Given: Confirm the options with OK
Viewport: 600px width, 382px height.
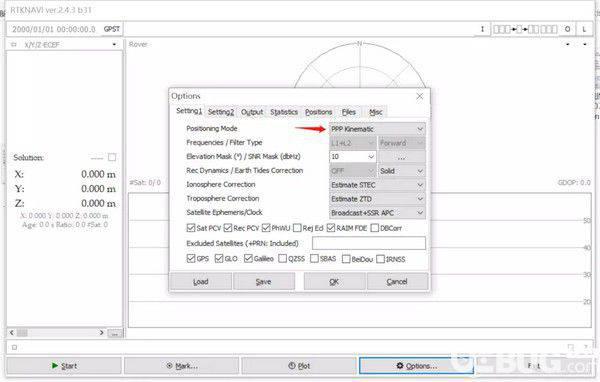Looking at the screenshot, I should tap(334, 282).
